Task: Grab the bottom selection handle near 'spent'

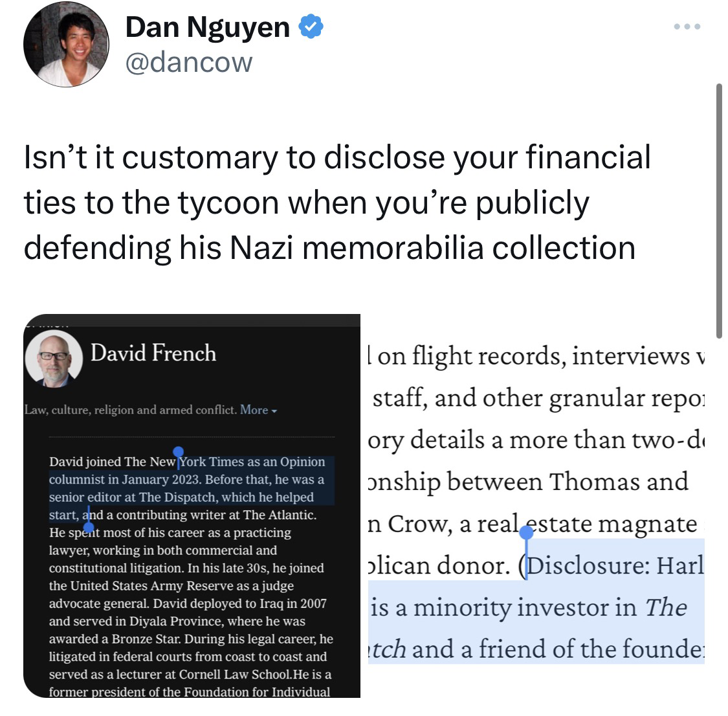Action: 89,528
